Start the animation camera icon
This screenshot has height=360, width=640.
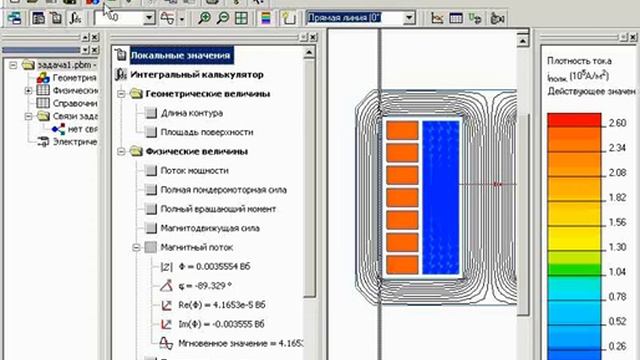tap(497, 18)
